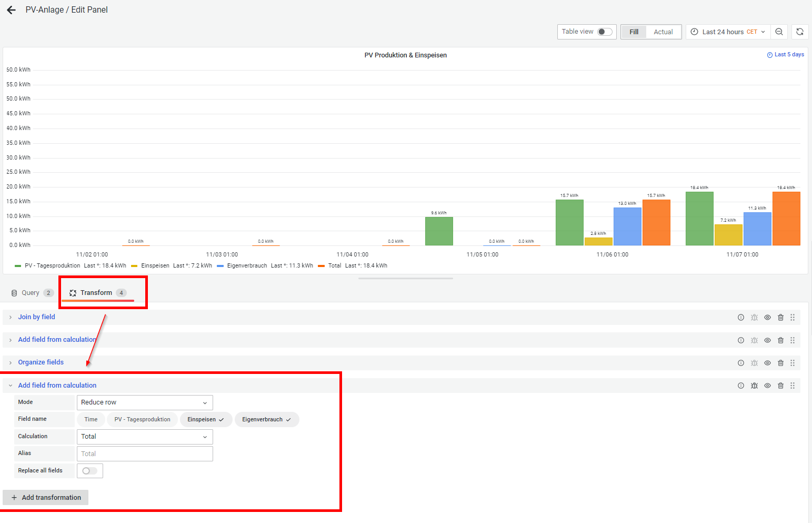Switch to the Query tab

tap(32, 293)
